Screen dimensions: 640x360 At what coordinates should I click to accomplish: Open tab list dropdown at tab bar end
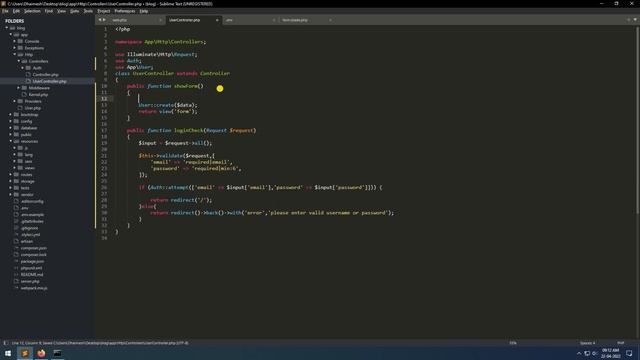click(x=635, y=20)
